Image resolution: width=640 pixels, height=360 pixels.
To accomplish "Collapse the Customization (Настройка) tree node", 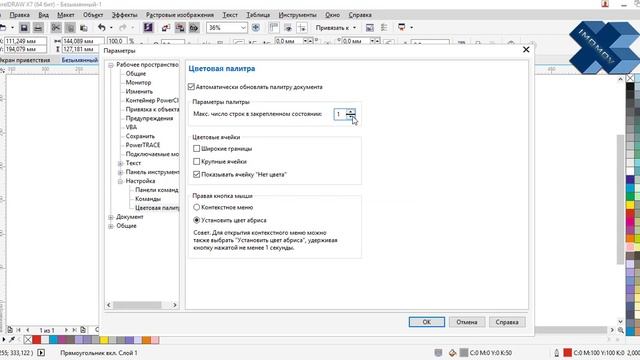I will click(x=120, y=181).
